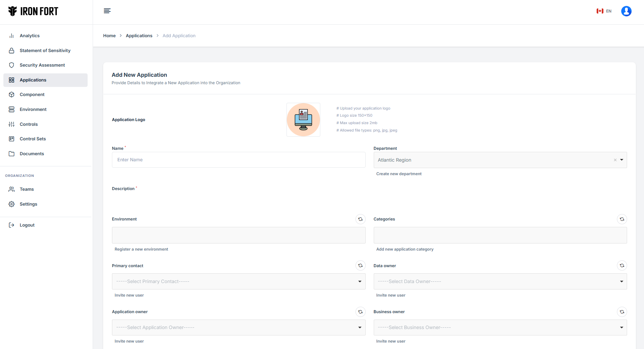The width and height of the screenshot is (644, 349).
Task: Click the hamburger menu icon in header
Action: click(107, 11)
